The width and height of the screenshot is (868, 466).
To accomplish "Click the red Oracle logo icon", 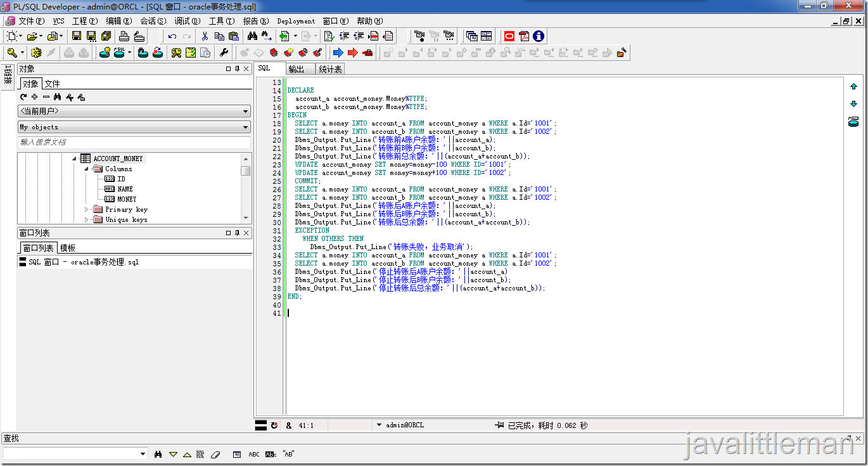I will [x=509, y=36].
